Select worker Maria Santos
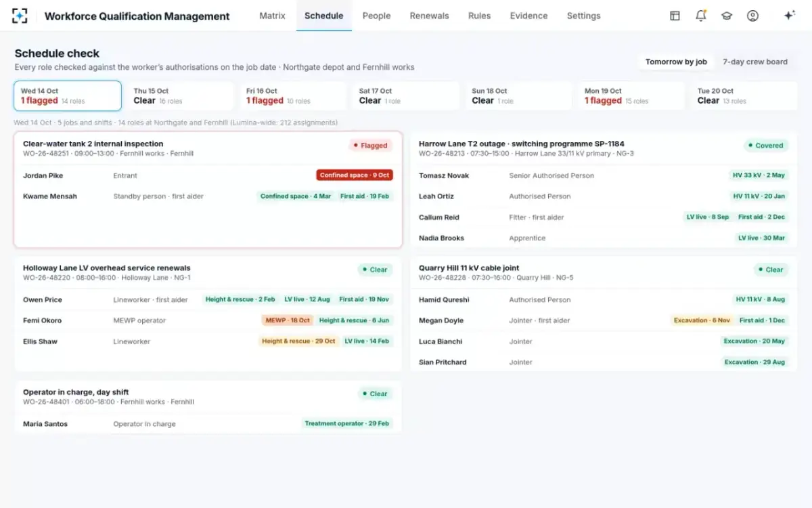 click(45, 424)
